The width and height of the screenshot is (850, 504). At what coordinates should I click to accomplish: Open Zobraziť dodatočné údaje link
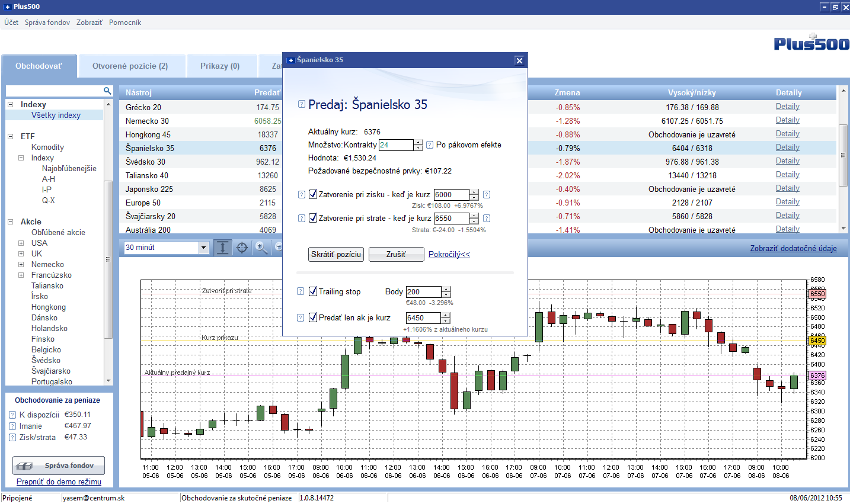pyautogui.click(x=794, y=248)
